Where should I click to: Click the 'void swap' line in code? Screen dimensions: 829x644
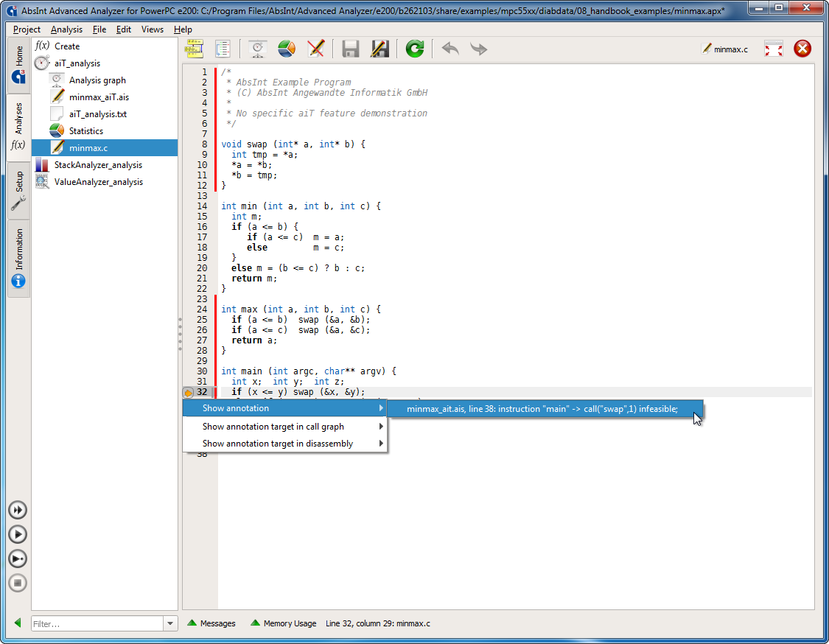tap(293, 144)
